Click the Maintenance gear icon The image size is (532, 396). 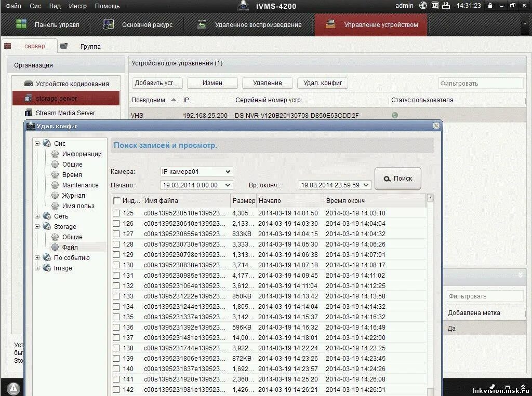click(x=55, y=185)
